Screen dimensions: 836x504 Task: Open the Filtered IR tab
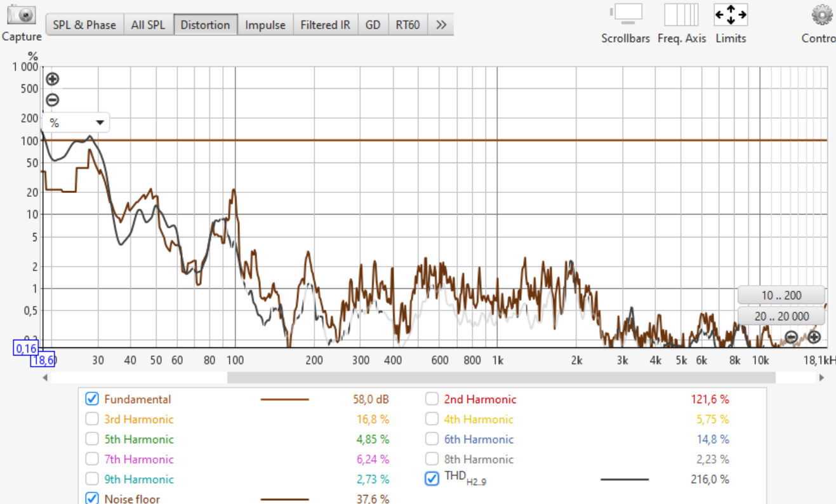pos(325,25)
